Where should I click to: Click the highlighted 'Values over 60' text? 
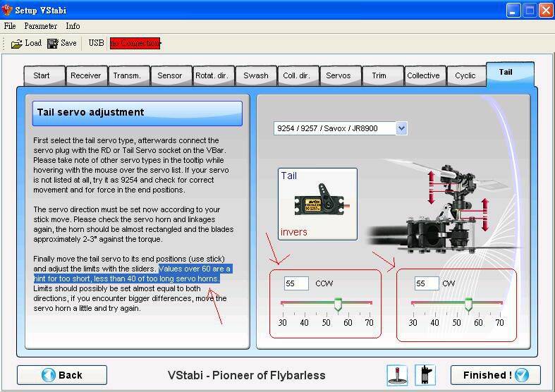coord(133,274)
